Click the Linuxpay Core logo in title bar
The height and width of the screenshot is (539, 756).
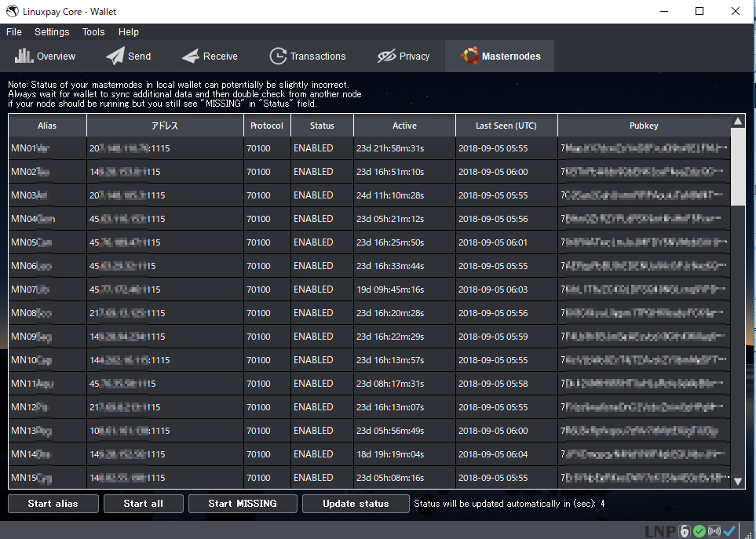(12, 11)
